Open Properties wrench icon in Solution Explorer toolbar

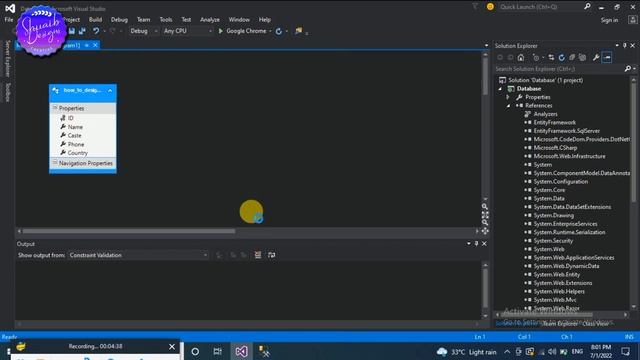[x=596, y=58]
